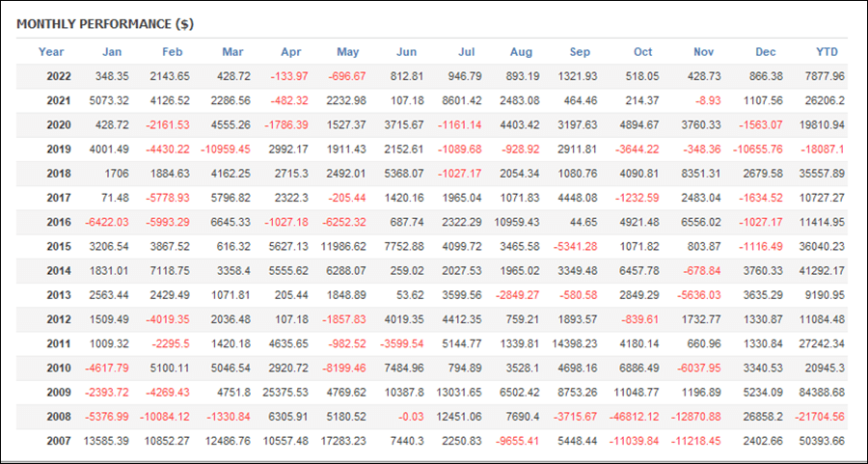Click the Year column header
The image size is (868, 464).
click(51, 52)
